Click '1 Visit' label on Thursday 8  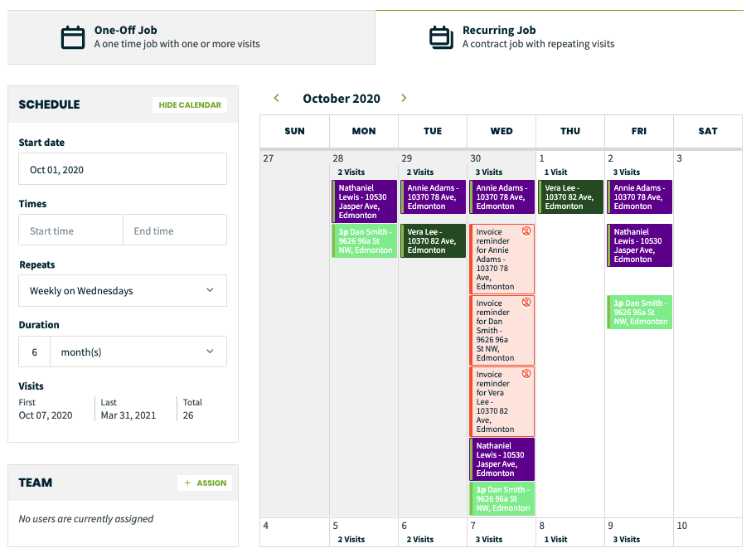click(556, 540)
